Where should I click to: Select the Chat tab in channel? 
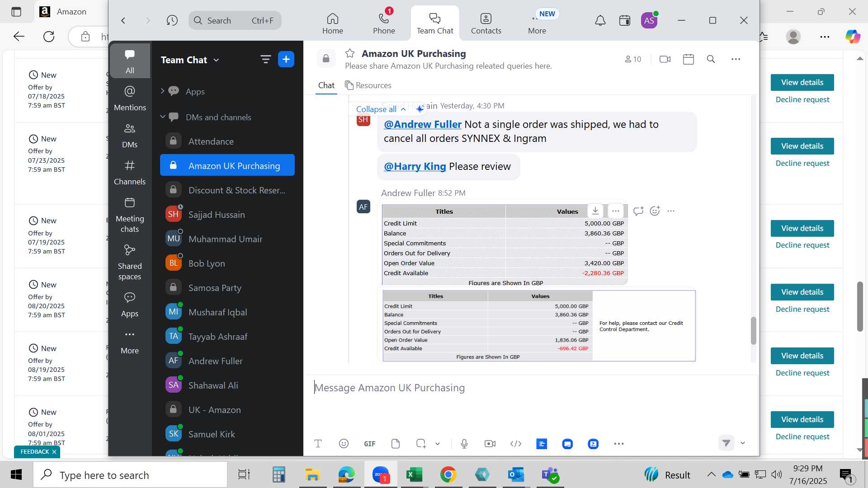(326, 85)
